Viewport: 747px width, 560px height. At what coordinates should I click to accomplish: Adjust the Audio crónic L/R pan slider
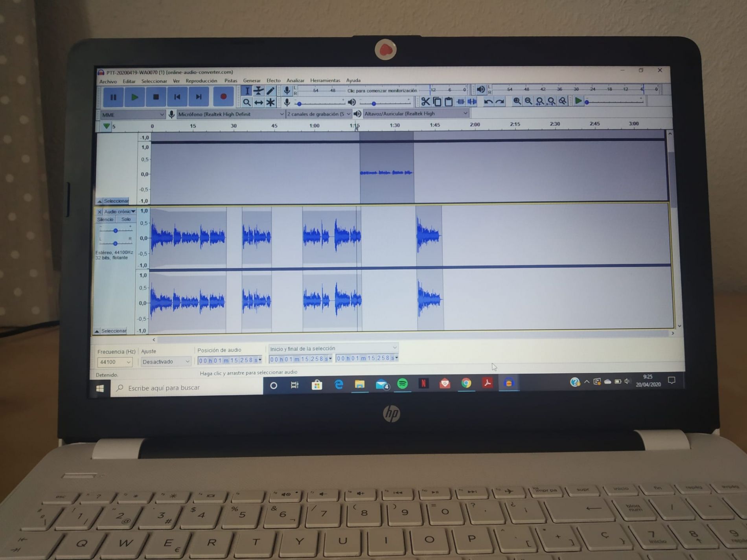point(116,244)
